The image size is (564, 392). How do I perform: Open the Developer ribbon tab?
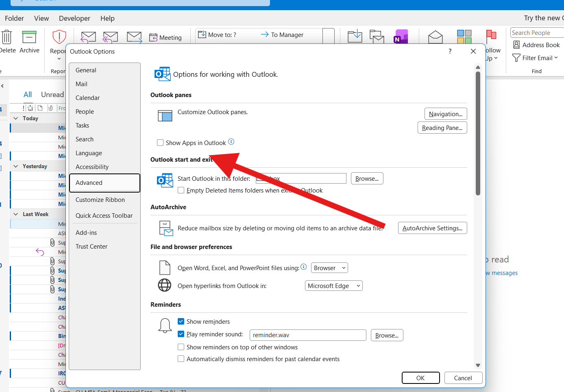pos(74,18)
